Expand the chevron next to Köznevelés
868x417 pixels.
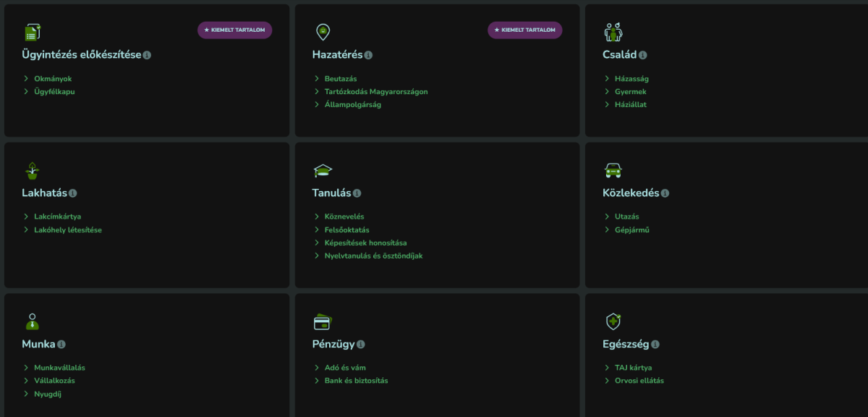[x=317, y=216]
